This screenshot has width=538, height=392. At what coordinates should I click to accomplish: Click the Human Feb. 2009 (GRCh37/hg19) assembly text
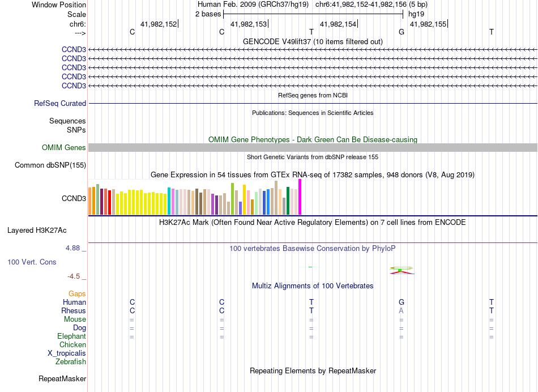253,5
